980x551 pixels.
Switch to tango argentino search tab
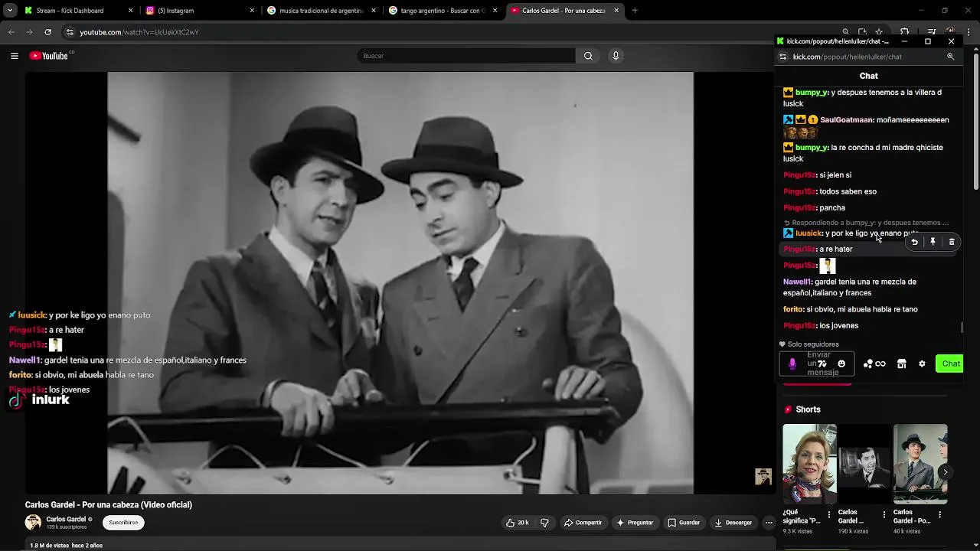pos(443,11)
